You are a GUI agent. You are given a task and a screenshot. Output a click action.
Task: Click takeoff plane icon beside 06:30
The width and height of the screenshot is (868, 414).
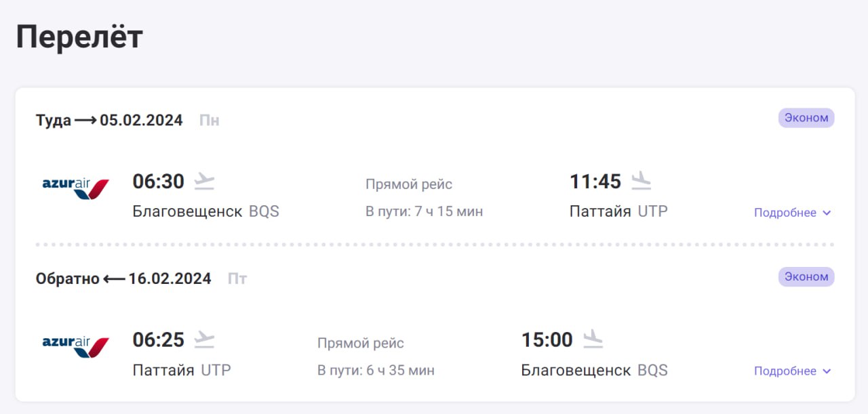point(204,181)
